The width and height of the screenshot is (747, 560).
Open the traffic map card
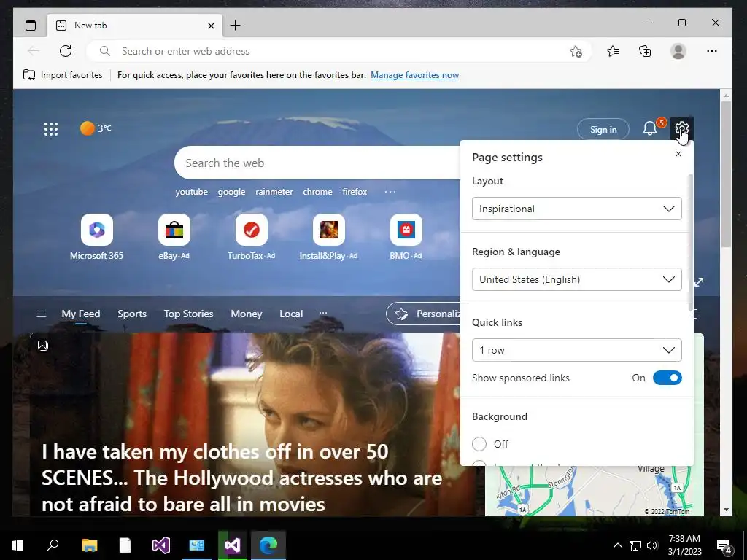[x=594, y=491]
